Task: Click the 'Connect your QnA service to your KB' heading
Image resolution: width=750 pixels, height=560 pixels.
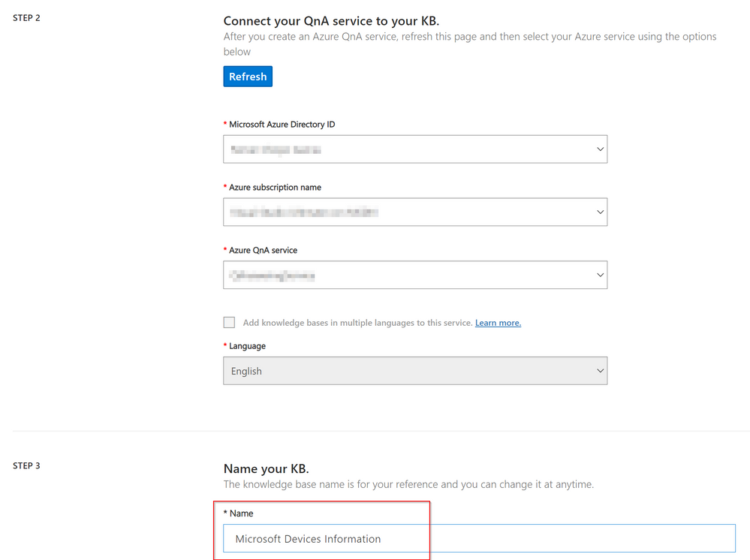Action: click(x=331, y=21)
